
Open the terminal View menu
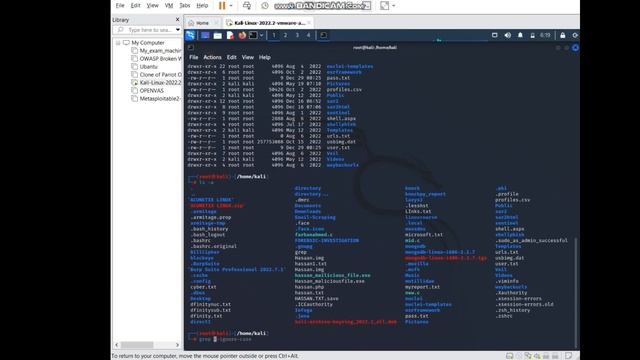[248, 57]
